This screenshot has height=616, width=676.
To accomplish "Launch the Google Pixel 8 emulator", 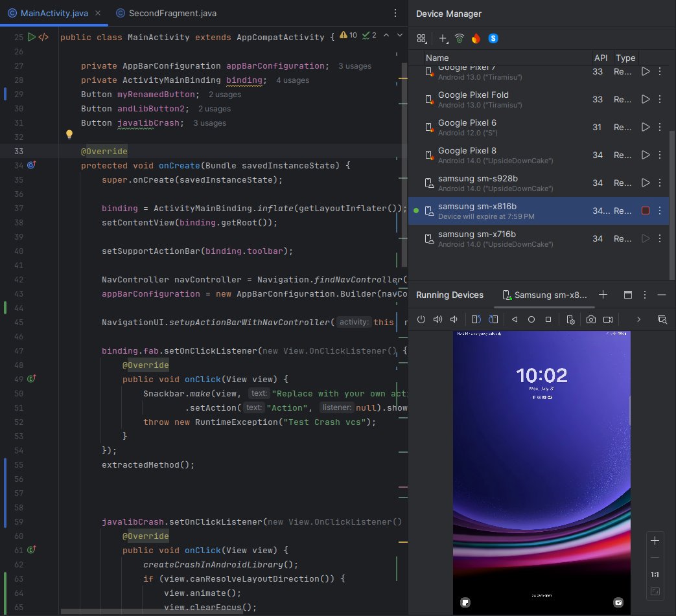I will pos(646,155).
